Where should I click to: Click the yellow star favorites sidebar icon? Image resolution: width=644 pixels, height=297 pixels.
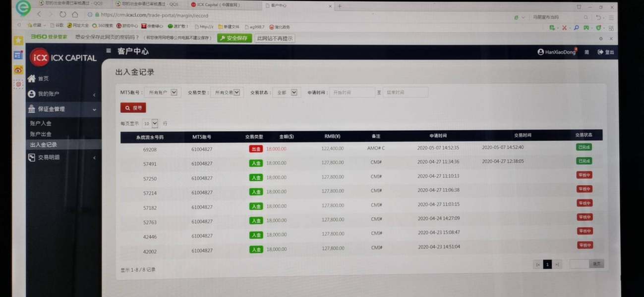click(x=18, y=41)
